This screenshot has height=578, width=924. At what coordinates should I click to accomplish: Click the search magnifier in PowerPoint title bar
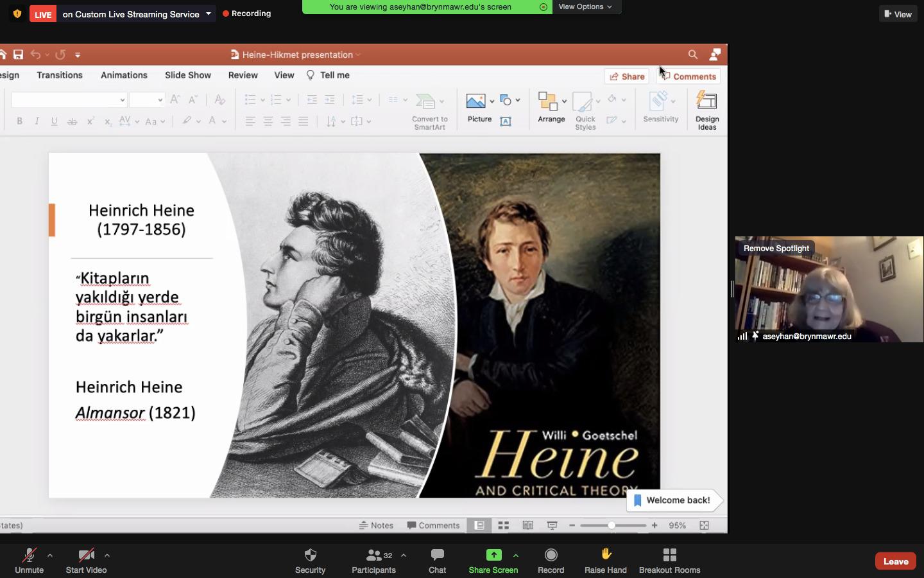click(x=693, y=55)
